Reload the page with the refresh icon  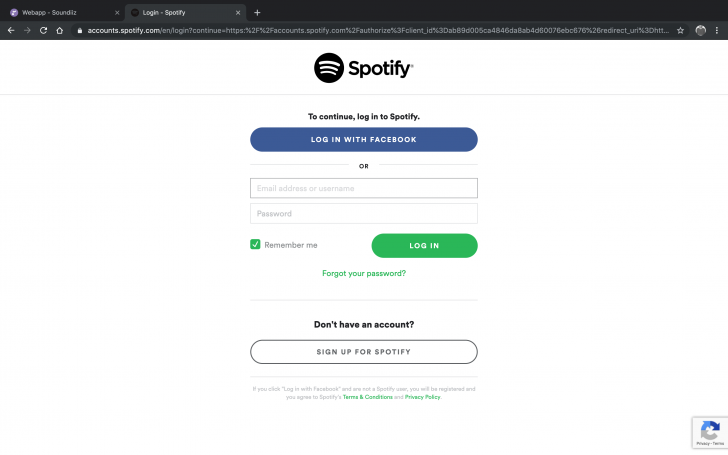(44, 30)
